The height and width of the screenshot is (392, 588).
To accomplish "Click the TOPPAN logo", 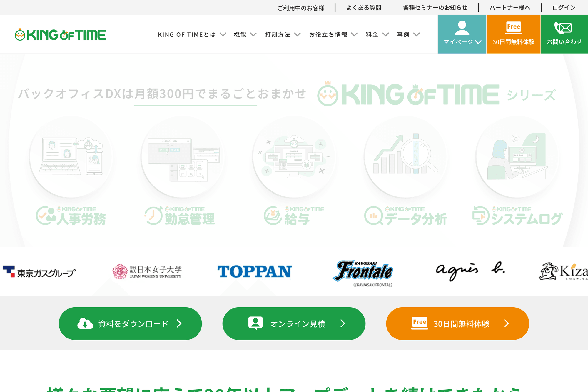I will point(255,271).
